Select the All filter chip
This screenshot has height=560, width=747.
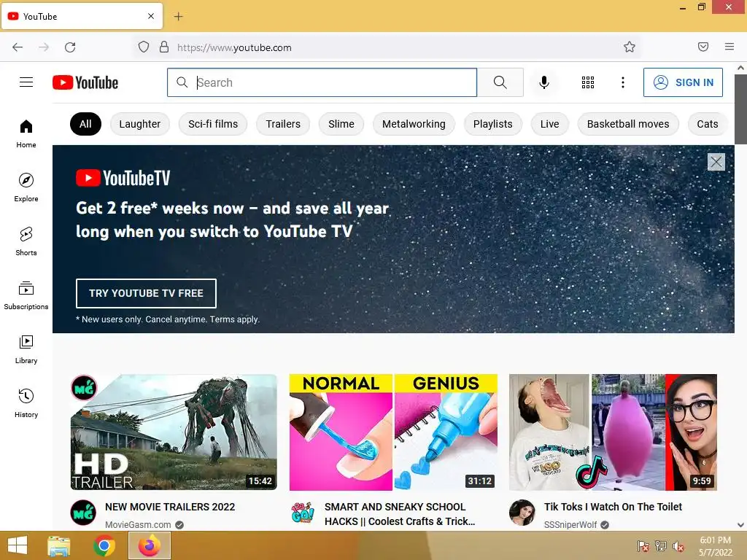pos(86,124)
